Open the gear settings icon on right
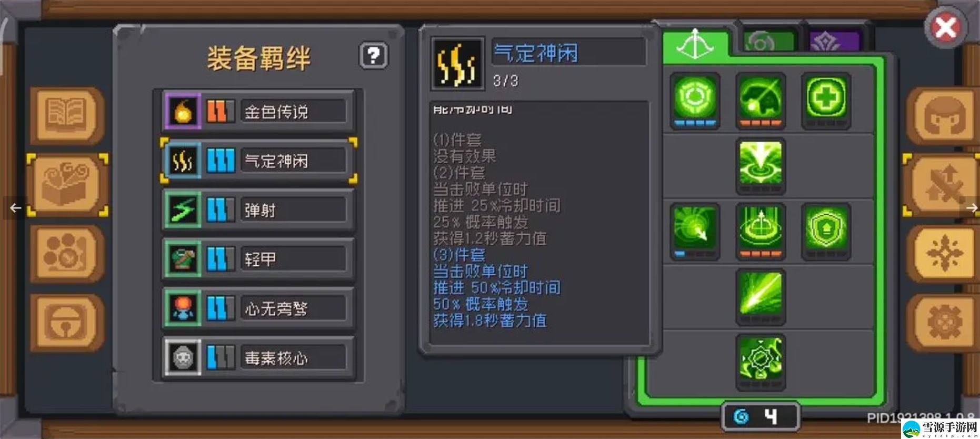 tap(943, 323)
